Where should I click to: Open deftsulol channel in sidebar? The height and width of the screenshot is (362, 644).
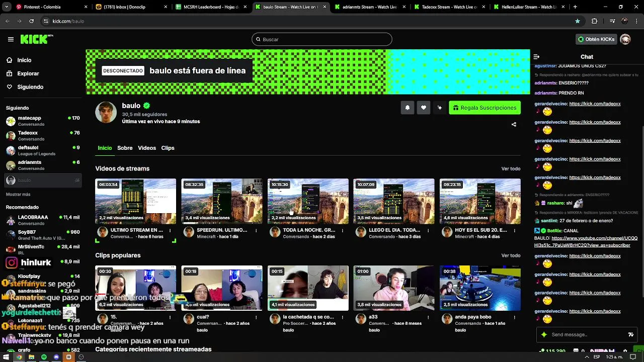pos(43,150)
